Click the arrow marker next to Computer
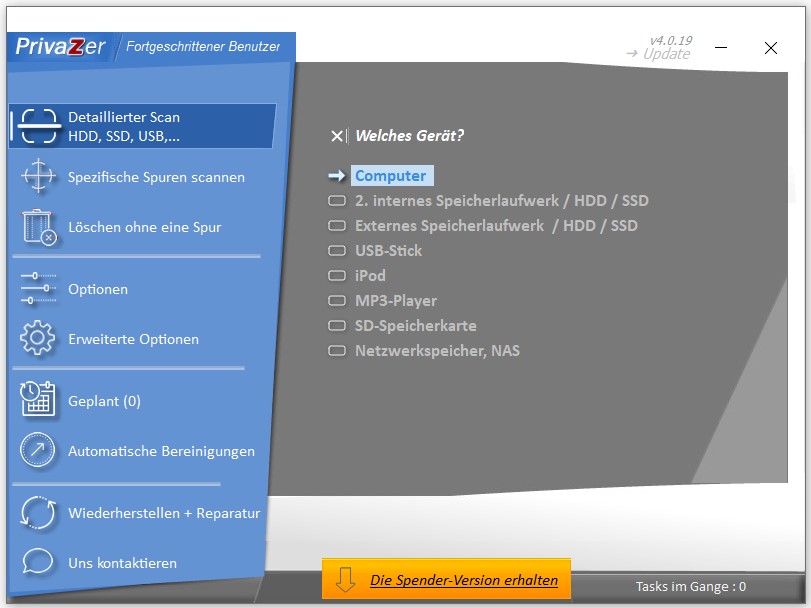This screenshot has width=811, height=608. (x=337, y=176)
